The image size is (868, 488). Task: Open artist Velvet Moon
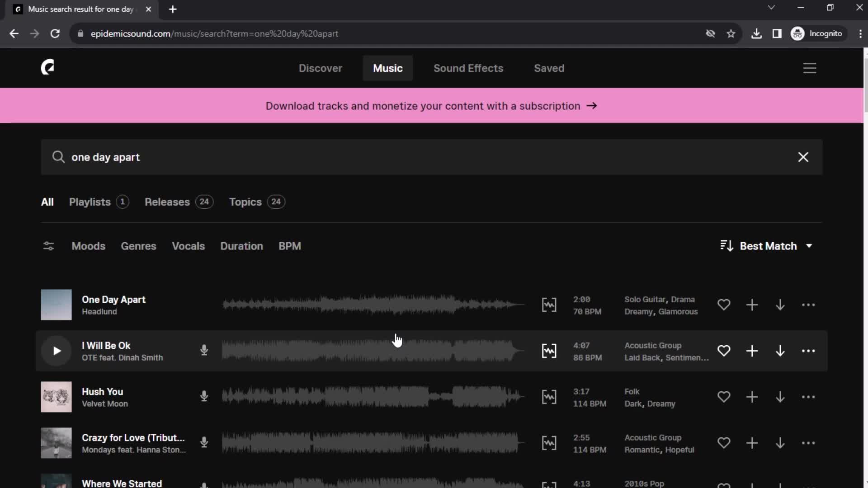tap(104, 404)
